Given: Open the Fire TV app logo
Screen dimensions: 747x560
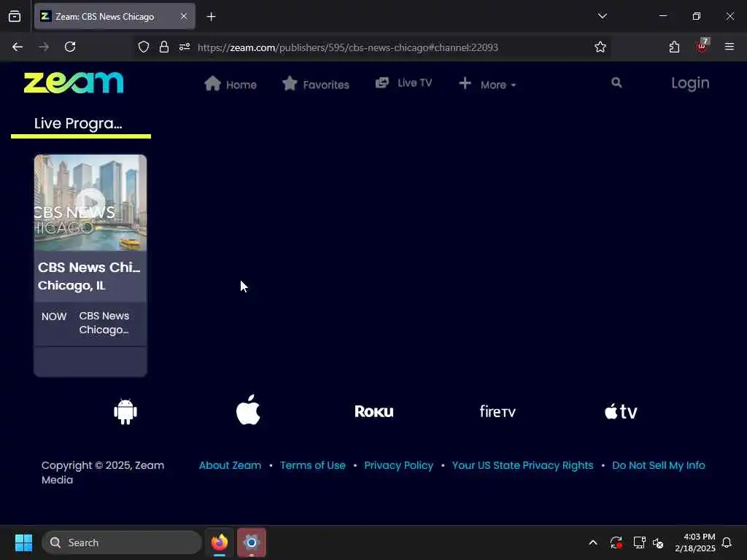Looking at the screenshot, I should click(x=498, y=411).
